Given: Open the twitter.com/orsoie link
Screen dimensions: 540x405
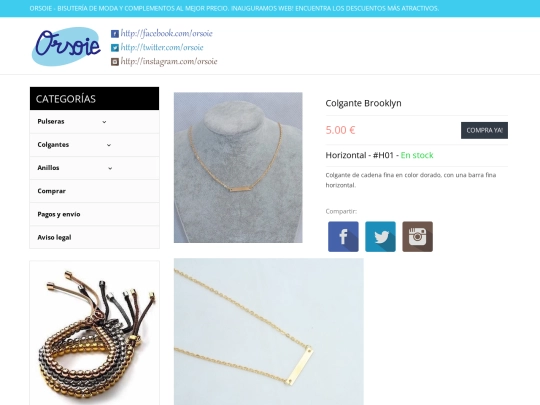Looking at the screenshot, I should tap(162, 48).
